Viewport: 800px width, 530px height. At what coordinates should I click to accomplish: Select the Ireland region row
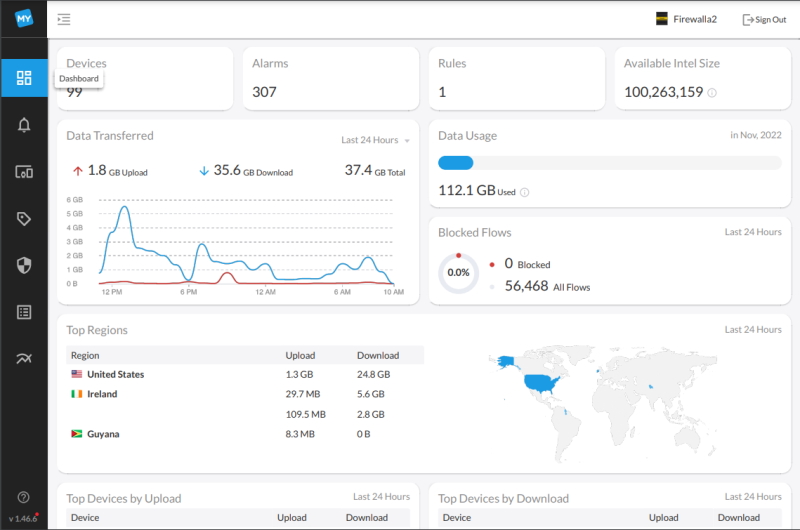(245, 394)
